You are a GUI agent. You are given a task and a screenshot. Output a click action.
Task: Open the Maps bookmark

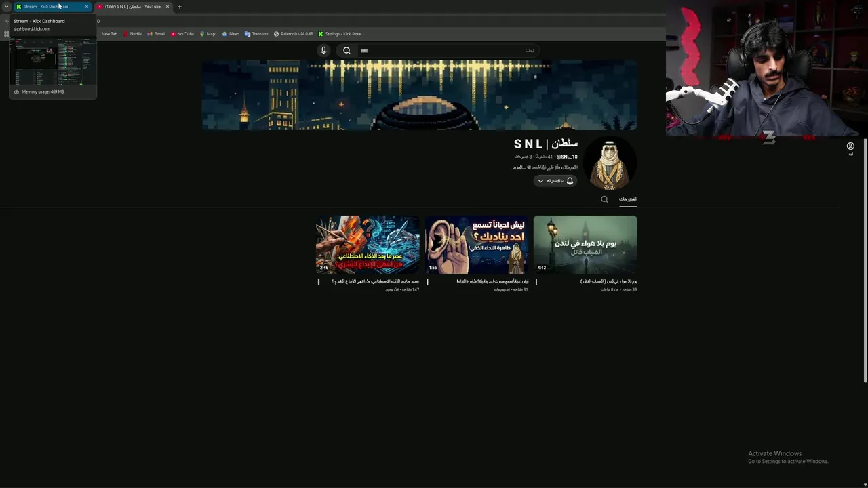pos(208,34)
